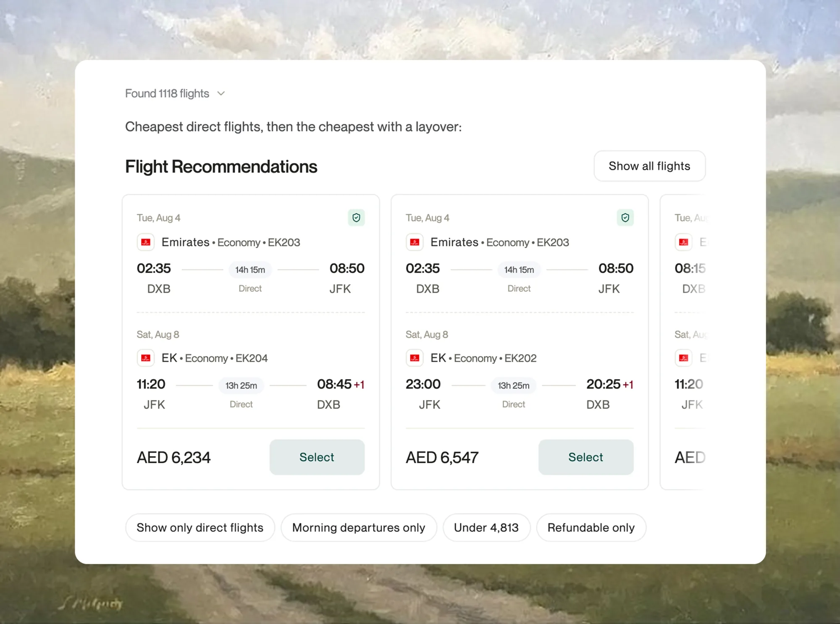The width and height of the screenshot is (840, 624).
Task: Expand the Found 1118 flights chevron
Action: pyautogui.click(x=221, y=94)
